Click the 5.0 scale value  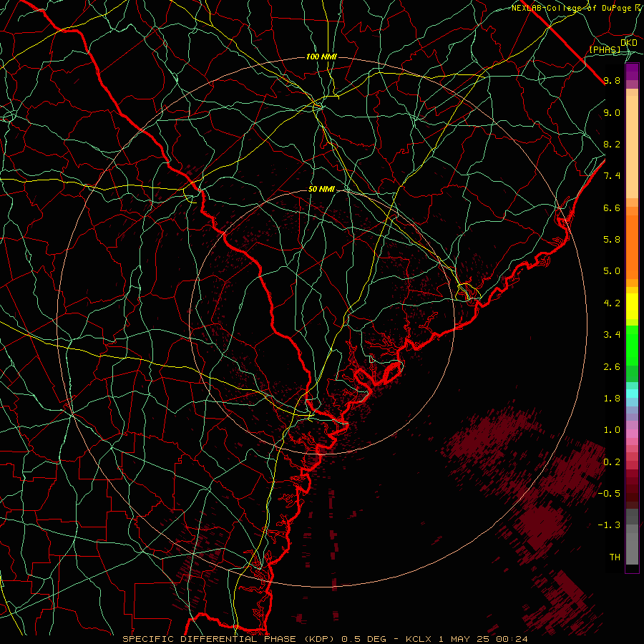612,271
